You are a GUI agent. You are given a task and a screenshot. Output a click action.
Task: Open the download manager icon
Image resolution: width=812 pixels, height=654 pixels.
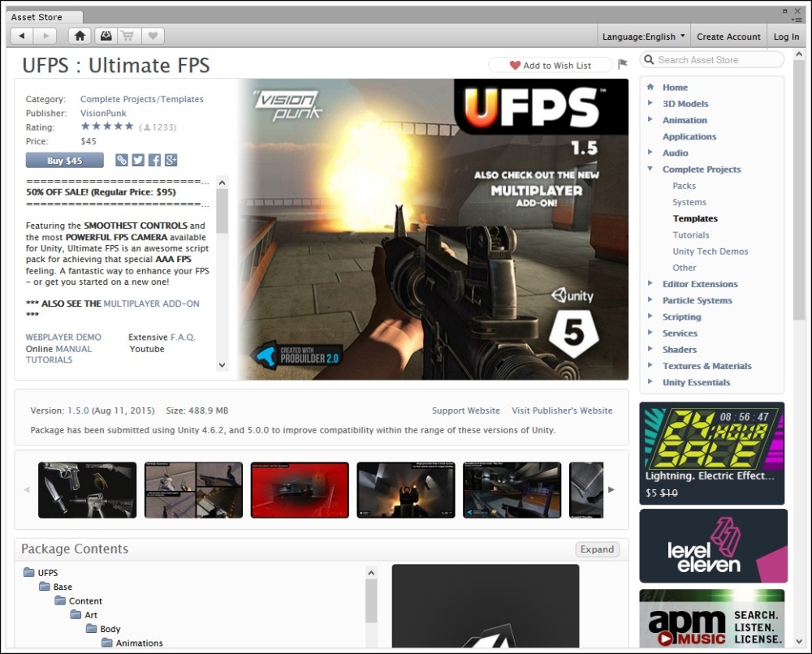pyautogui.click(x=105, y=36)
